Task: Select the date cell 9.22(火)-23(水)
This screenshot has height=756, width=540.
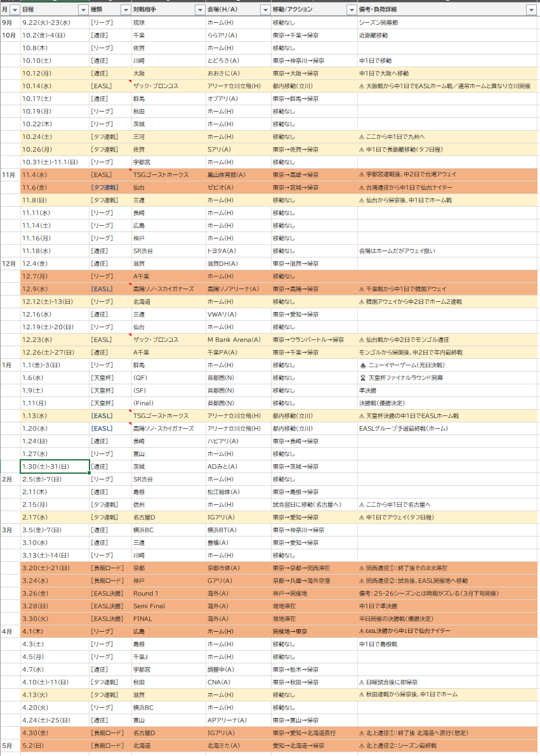Action: [x=55, y=23]
